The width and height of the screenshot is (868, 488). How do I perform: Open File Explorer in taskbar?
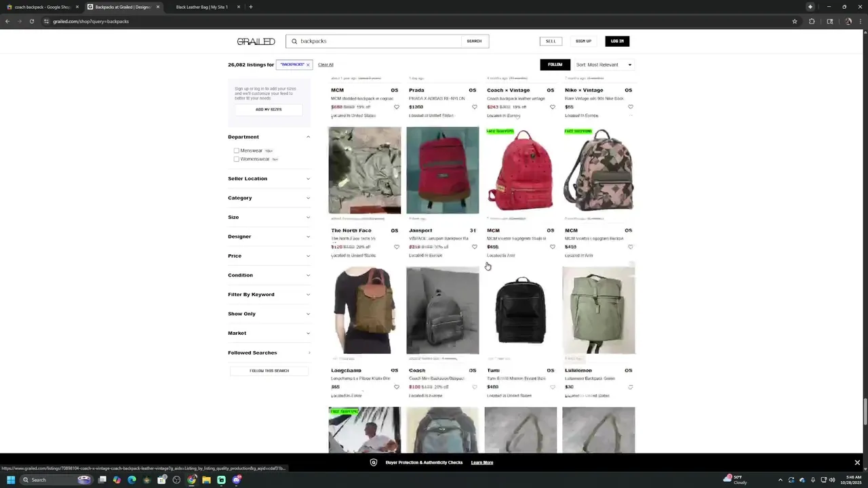(x=206, y=480)
